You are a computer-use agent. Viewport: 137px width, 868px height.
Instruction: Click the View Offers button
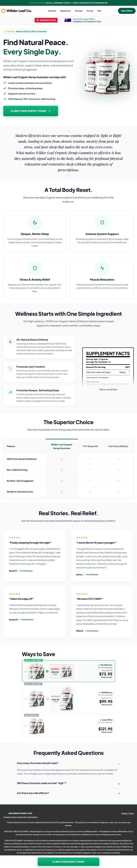(127, 11)
